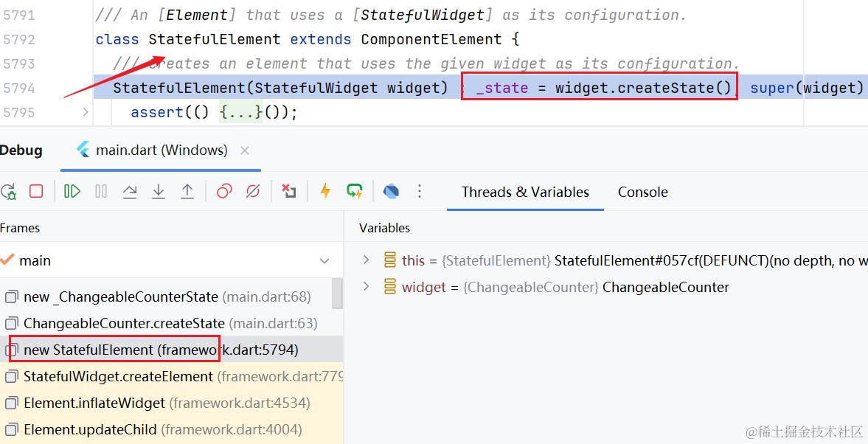Image resolution: width=868 pixels, height=444 pixels.
Task: Open Dart DevTools icon
Action: pos(391,192)
